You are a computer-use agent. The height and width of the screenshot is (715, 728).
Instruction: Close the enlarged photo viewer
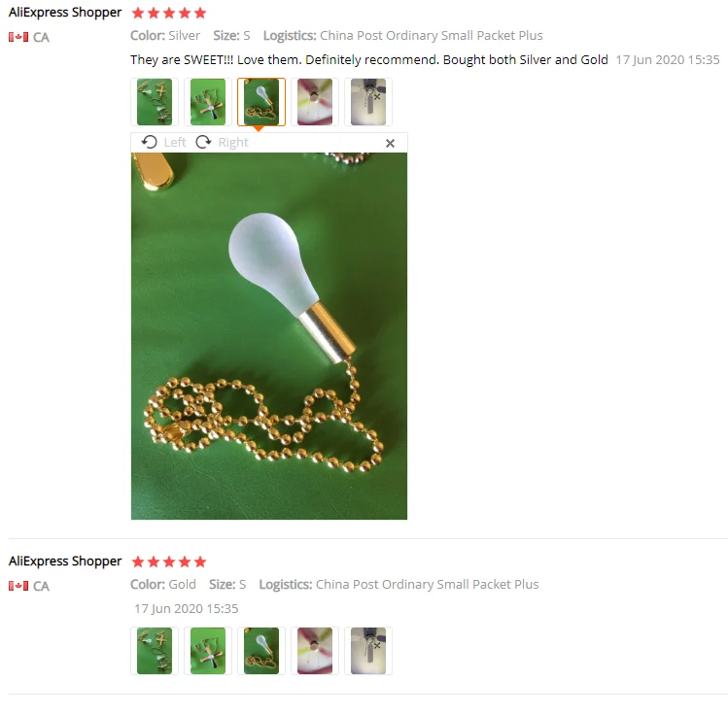(390, 144)
